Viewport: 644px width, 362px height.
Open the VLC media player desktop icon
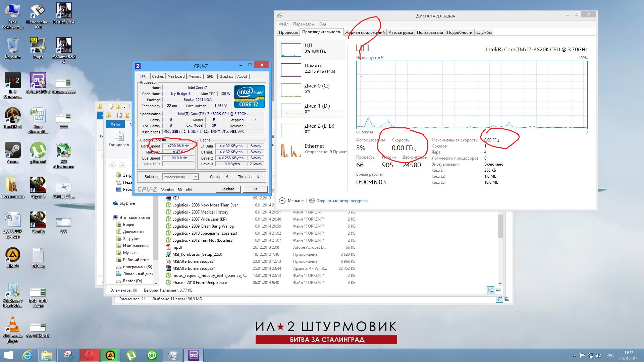click(12, 325)
